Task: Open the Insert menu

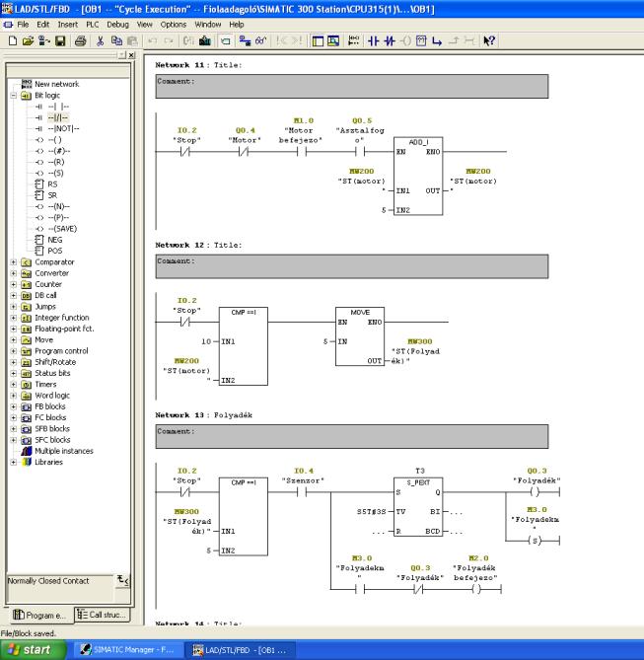Action: pos(67,25)
